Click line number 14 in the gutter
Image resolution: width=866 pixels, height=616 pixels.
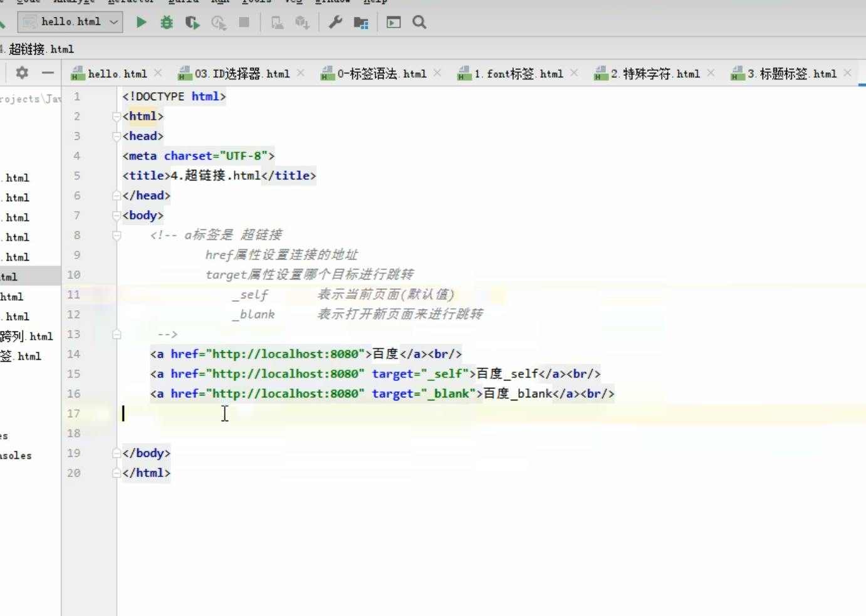[x=74, y=354]
